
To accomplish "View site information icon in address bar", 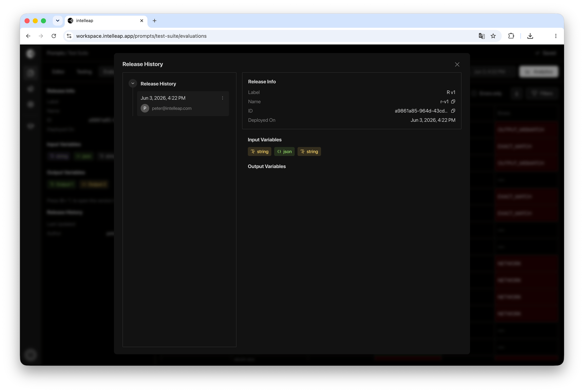I will [69, 36].
